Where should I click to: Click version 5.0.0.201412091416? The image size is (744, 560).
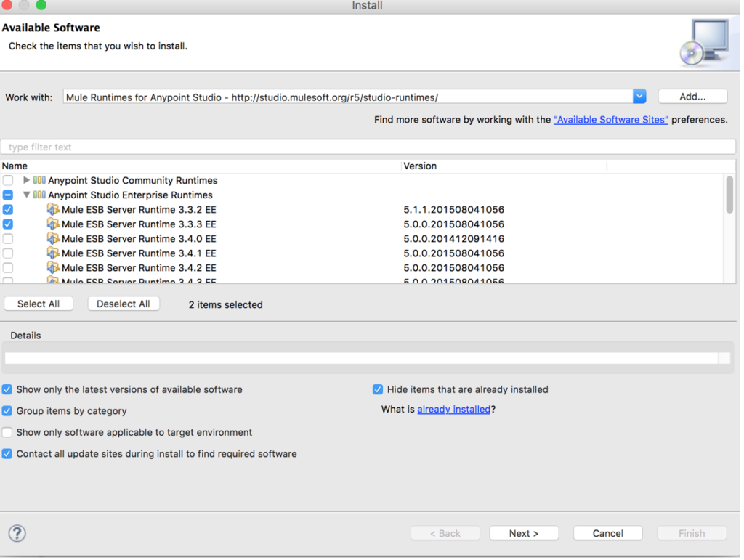[453, 239]
